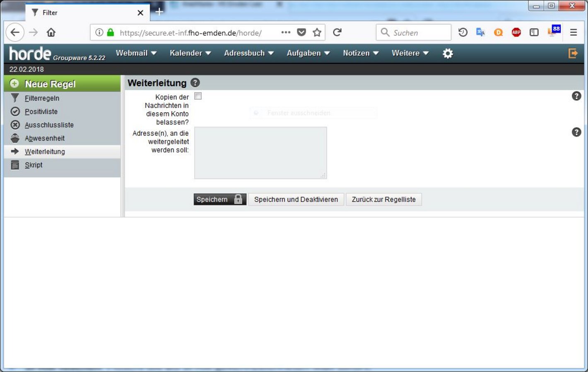Open the browser history icon
This screenshot has width=588, height=372.
(463, 32)
